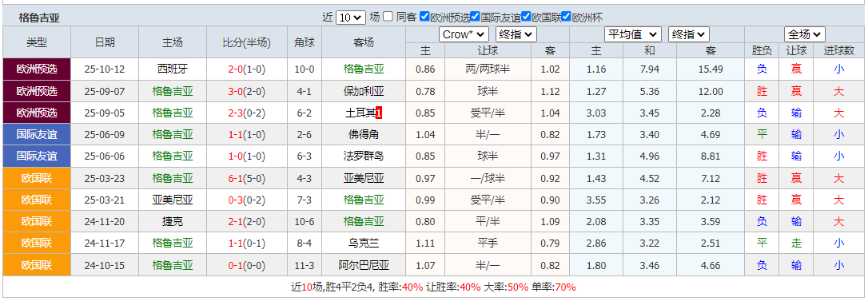Click the date 24-11-17
Screen dimensions: 868x301
(x=105, y=244)
